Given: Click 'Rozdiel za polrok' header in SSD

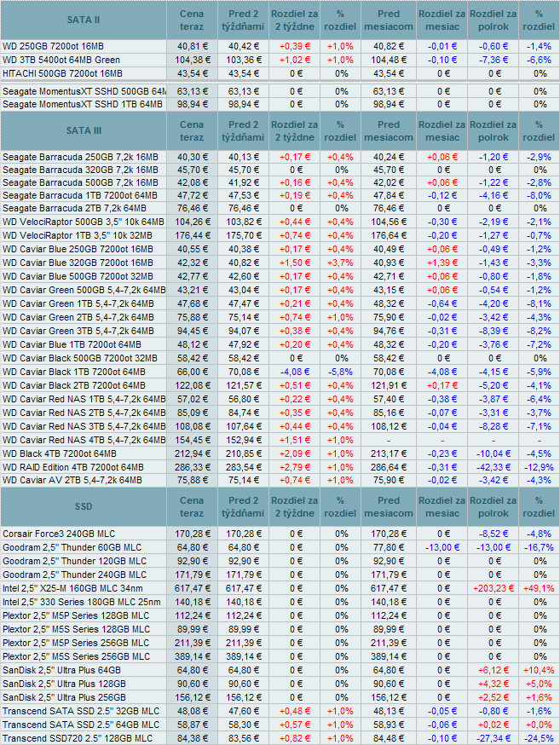Looking at the screenshot, I should pos(493,506).
